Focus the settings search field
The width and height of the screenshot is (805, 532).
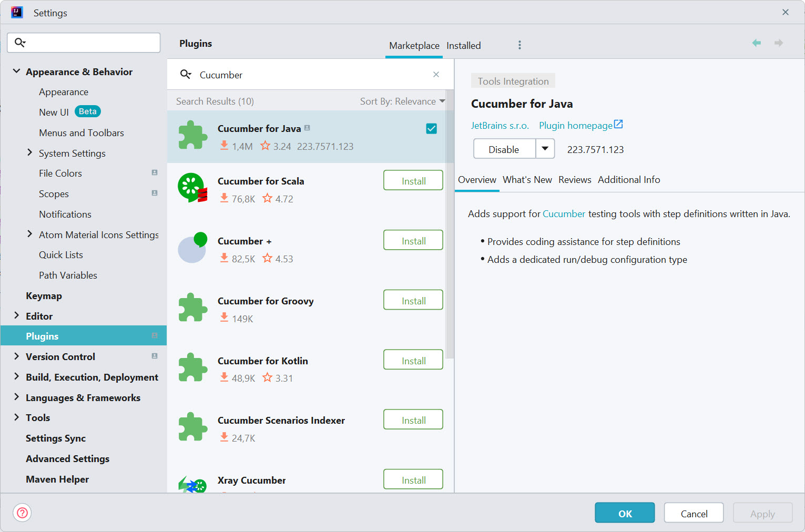(84, 43)
